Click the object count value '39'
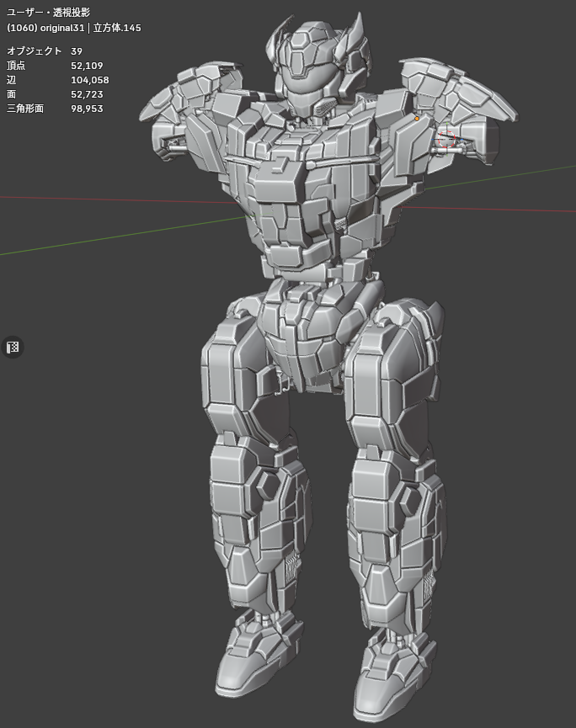The width and height of the screenshot is (576, 728). (x=77, y=51)
